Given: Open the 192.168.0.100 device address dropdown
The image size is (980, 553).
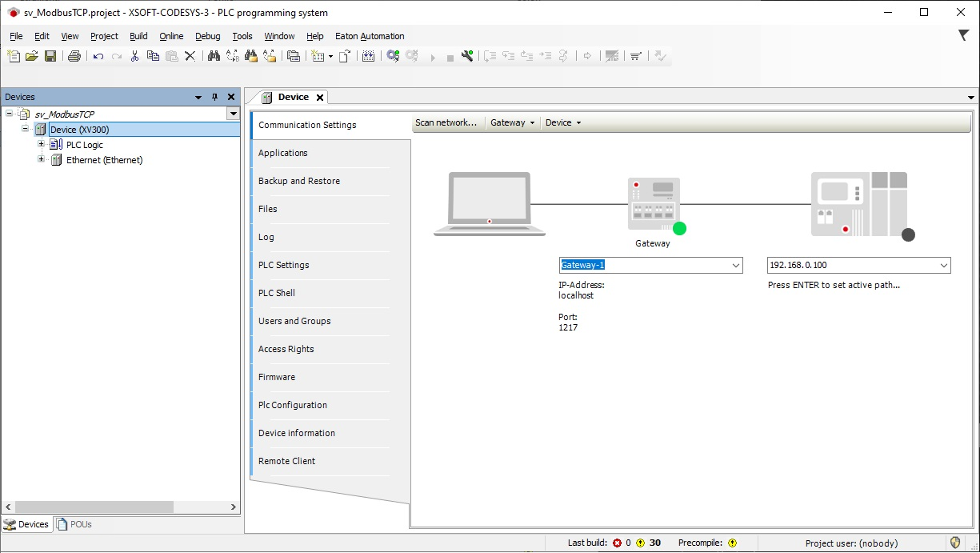Looking at the screenshot, I should coord(944,266).
